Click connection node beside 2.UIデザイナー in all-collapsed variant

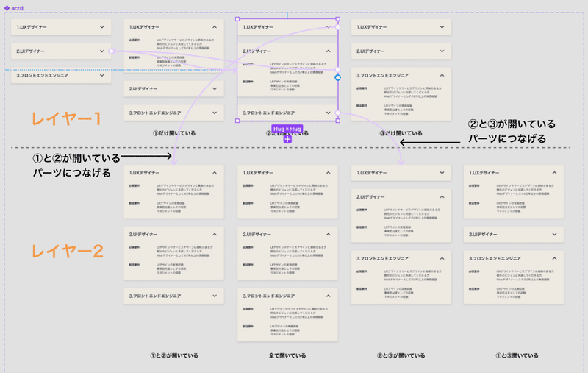tap(112, 51)
